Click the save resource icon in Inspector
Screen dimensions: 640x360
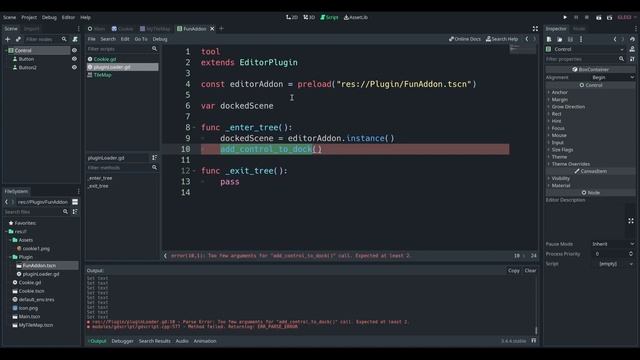(570, 39)
